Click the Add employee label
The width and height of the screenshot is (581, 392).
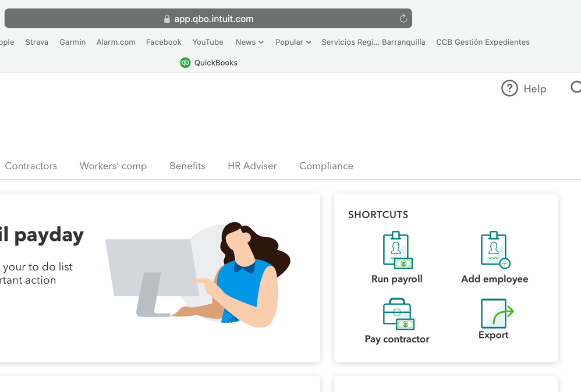pyautogui.click(x=495, y=279)
